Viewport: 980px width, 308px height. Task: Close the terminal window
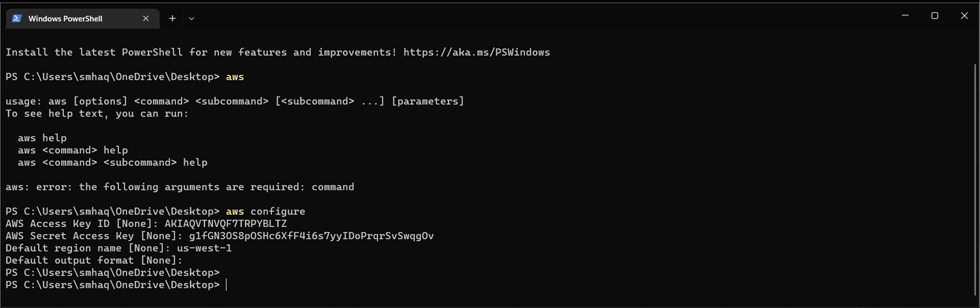pos(964,15)
